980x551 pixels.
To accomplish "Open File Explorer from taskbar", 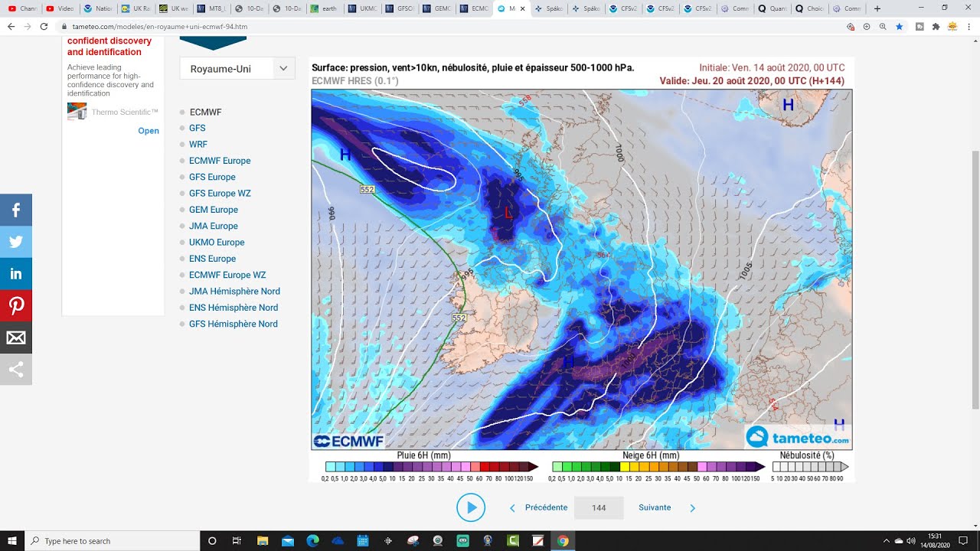I will point(263,541).
